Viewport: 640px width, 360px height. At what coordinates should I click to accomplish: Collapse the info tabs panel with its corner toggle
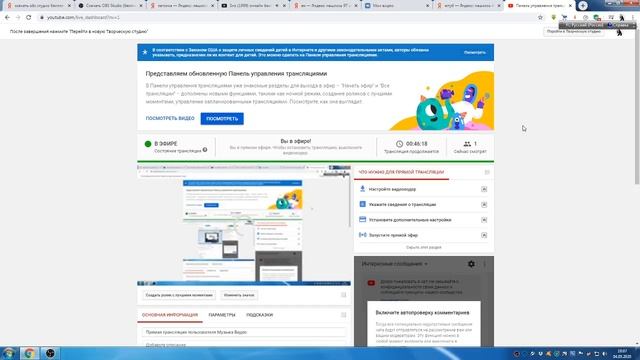point(344,315)
